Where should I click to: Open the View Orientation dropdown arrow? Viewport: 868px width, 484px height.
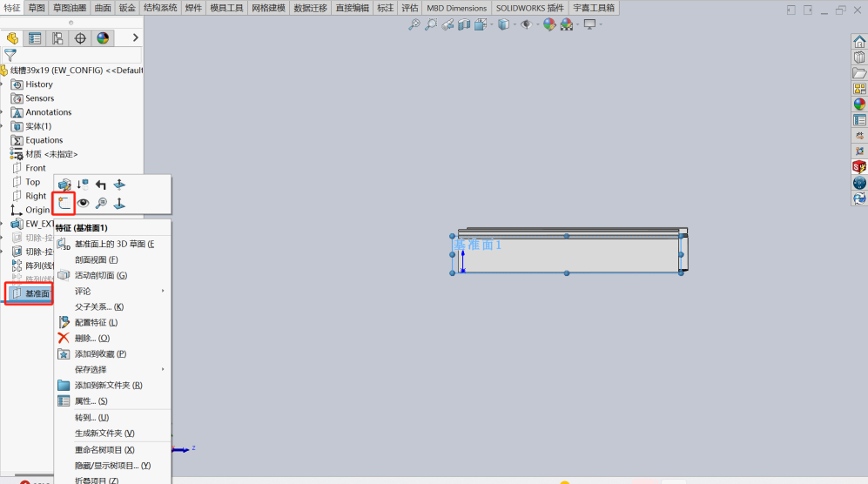click(492, 24)
